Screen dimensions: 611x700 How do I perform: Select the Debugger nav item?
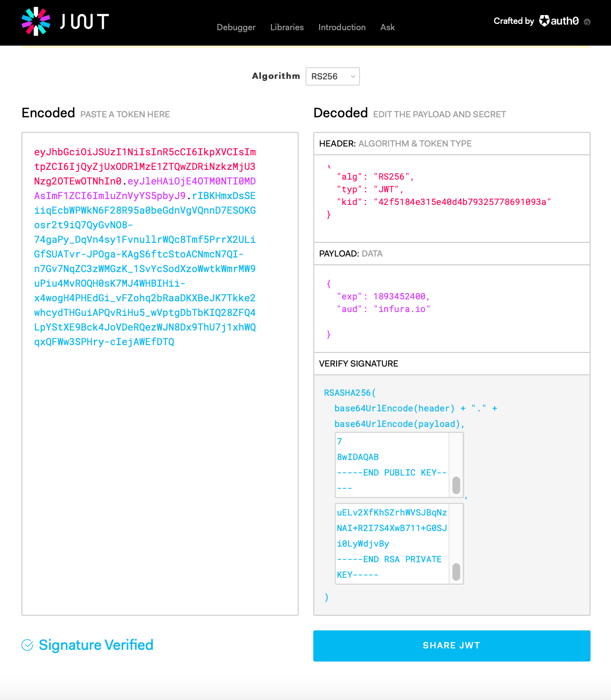(x=236, y=28)
